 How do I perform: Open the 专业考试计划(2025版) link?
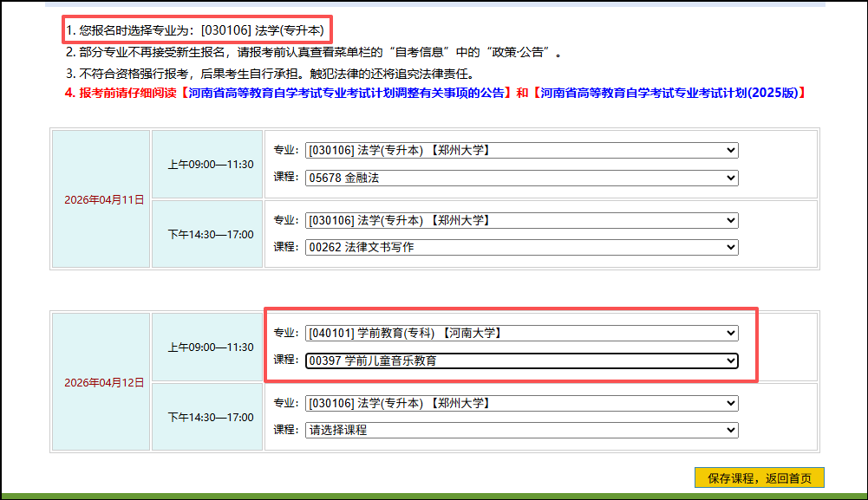point(669,93)
